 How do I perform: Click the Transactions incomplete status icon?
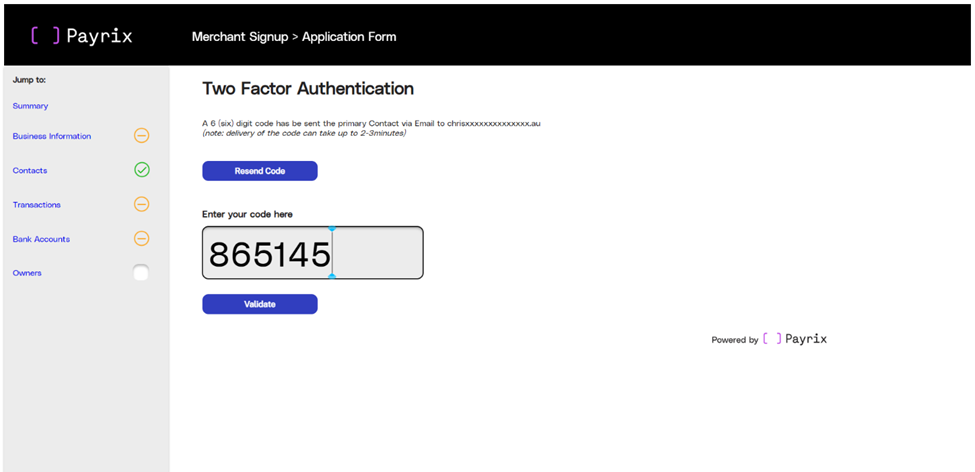142,204
